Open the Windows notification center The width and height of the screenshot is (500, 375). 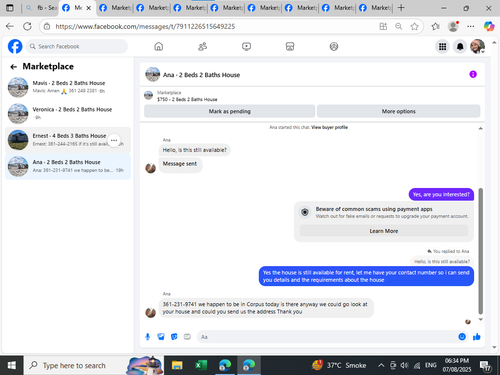click(x=485, y=366)
